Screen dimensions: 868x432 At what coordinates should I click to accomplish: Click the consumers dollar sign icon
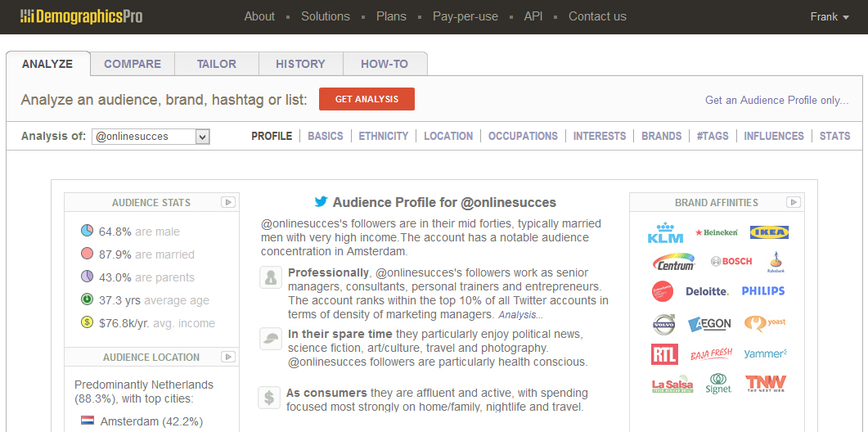pyautogui.click(x=268, y=398)
